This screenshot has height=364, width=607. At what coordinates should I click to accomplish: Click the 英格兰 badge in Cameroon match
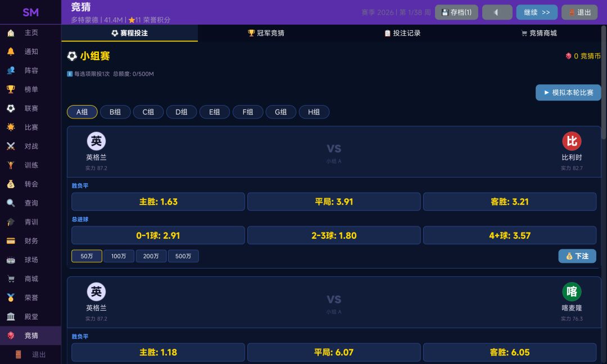coord(97,292)
